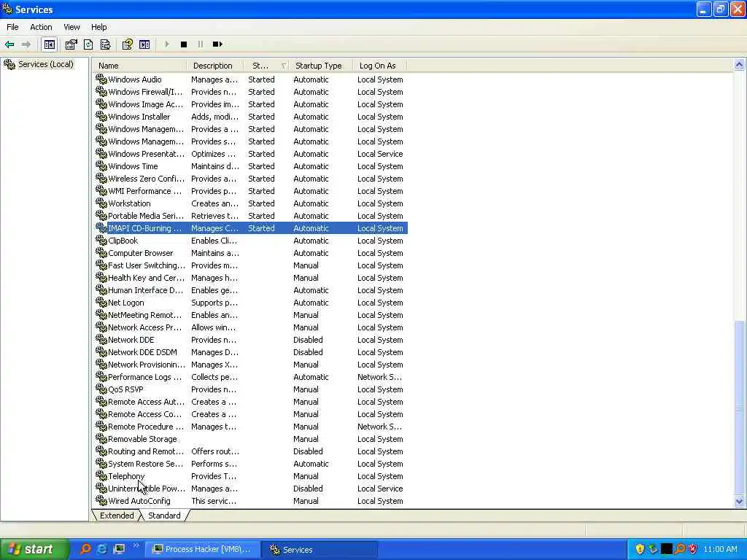The height and width of the screenshot is (560, 747).
Task: Go back with the green left arrow
Action: (9, 44)
